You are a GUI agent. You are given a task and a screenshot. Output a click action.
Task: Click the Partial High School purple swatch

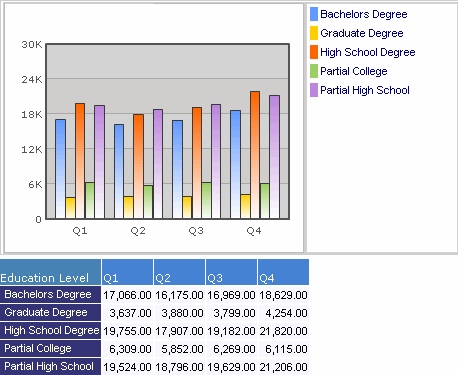pos(314,90)
